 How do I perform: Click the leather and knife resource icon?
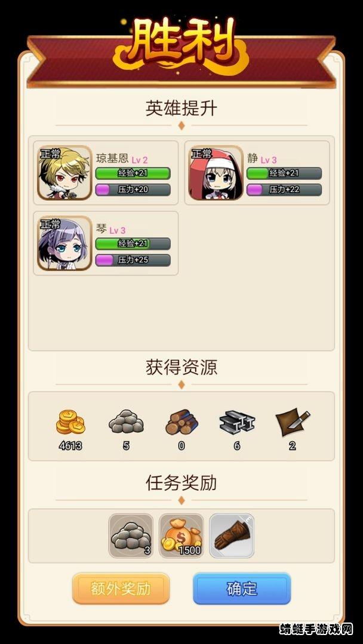(x=293, y=423)
